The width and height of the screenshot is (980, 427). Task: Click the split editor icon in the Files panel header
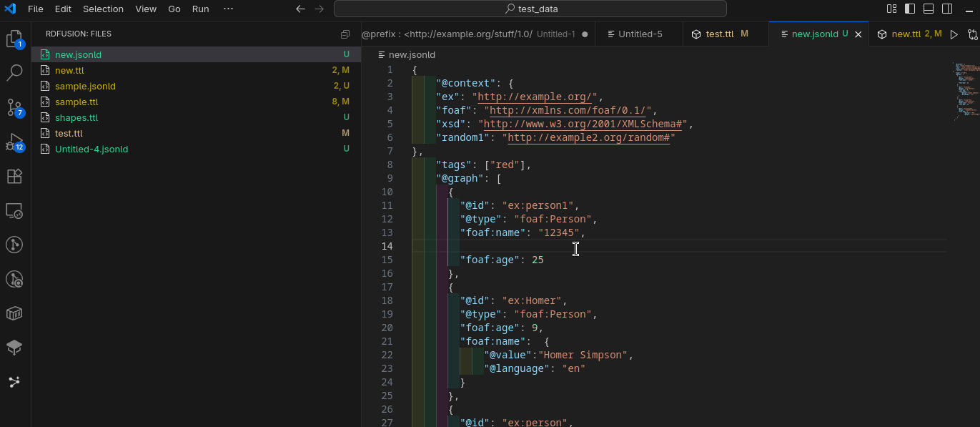pyautogui.click(x=345, y=34)
